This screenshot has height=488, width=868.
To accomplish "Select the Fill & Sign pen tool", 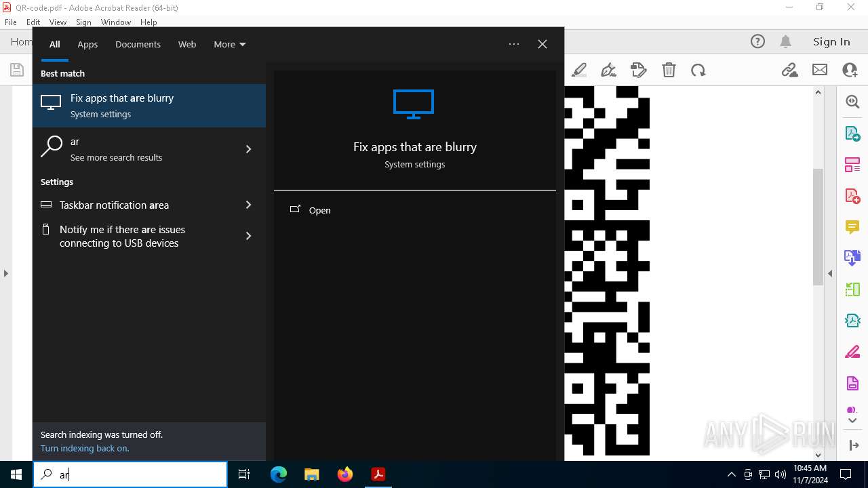I will coord(608,70).
